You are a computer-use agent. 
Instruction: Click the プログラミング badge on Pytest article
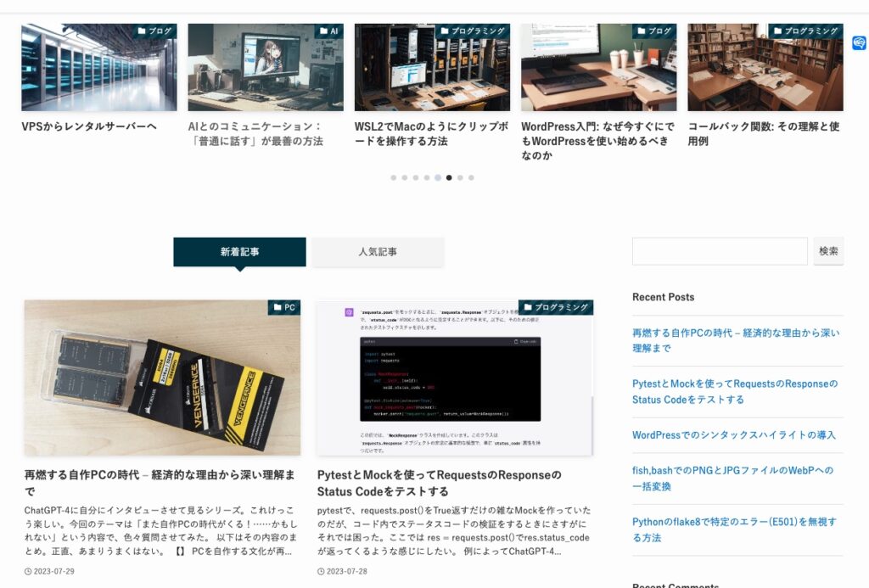(556, 307)
